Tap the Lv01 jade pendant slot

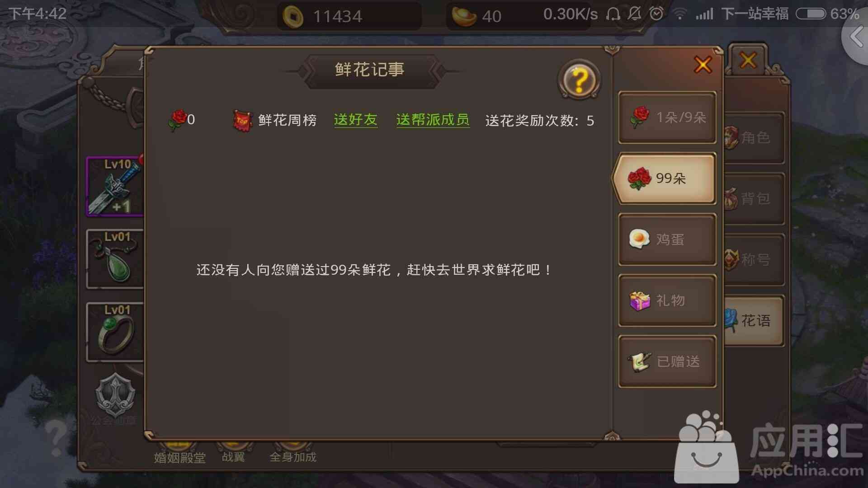tap(115, 258)
